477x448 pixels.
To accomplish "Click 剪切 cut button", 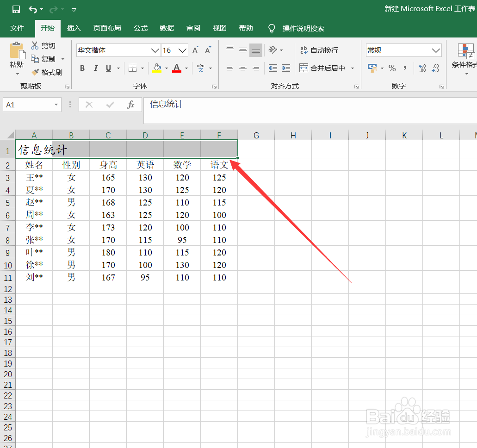I will pos(43,46).
